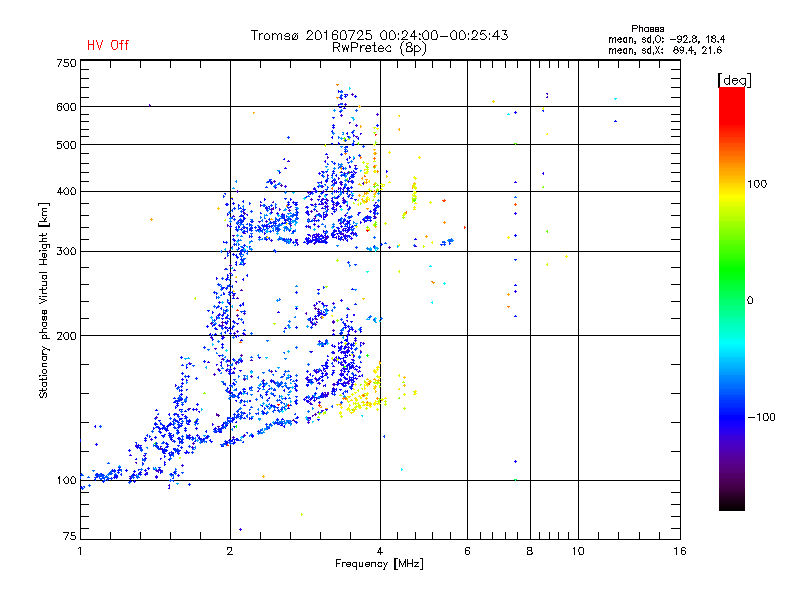Select the 'mean, sd,X: 89.4, 21.6' line

(x=665, y=50)
